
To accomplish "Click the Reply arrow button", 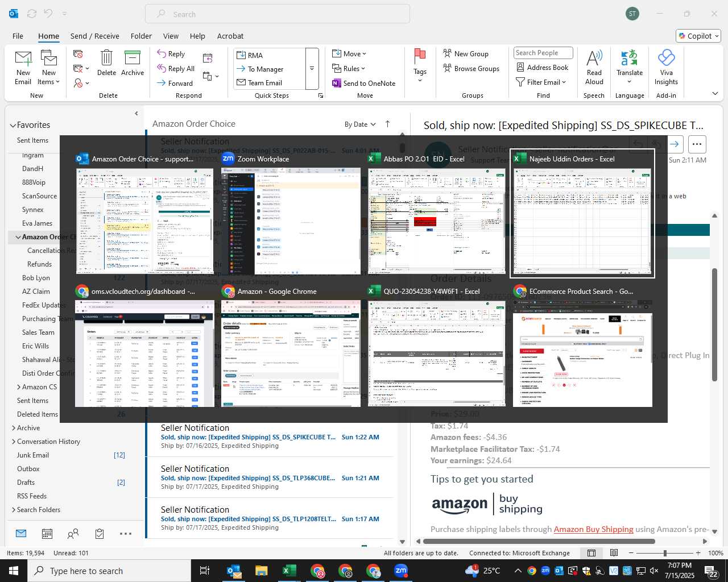I will 171,54.
